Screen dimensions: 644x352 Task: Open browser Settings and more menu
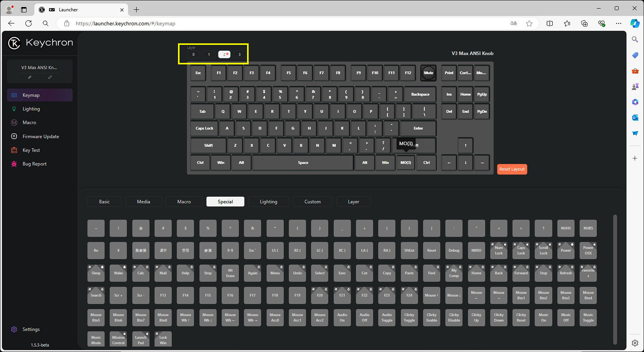pyautogui.click(x=619, y=23)
